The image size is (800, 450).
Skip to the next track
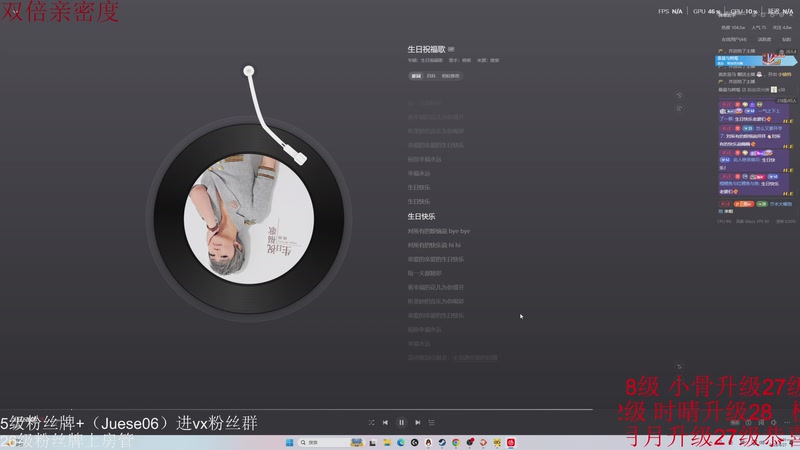tap(417, 422)
